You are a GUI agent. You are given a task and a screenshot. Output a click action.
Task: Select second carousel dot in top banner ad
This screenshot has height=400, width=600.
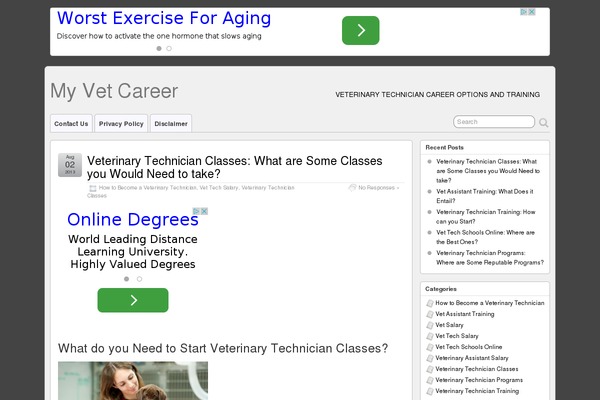coord(169,49)
